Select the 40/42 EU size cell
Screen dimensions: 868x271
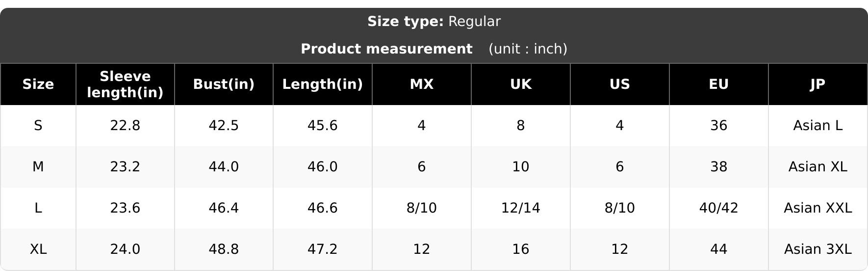(719, 208)
